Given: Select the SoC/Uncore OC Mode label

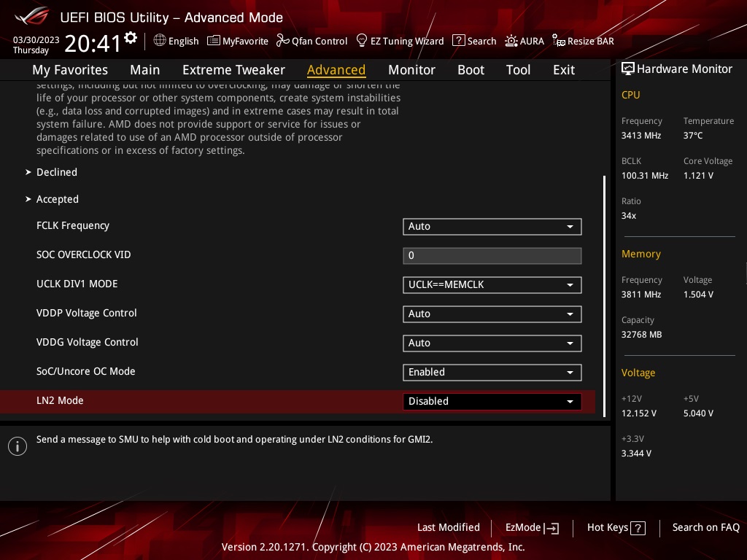Looking at the screenshot, I should (86, 371).
